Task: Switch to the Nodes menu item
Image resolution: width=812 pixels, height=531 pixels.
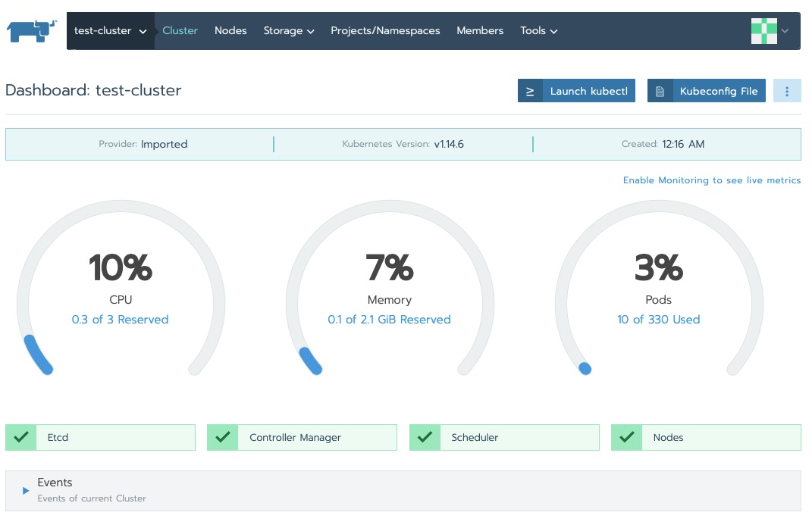Action: (230, 31)
